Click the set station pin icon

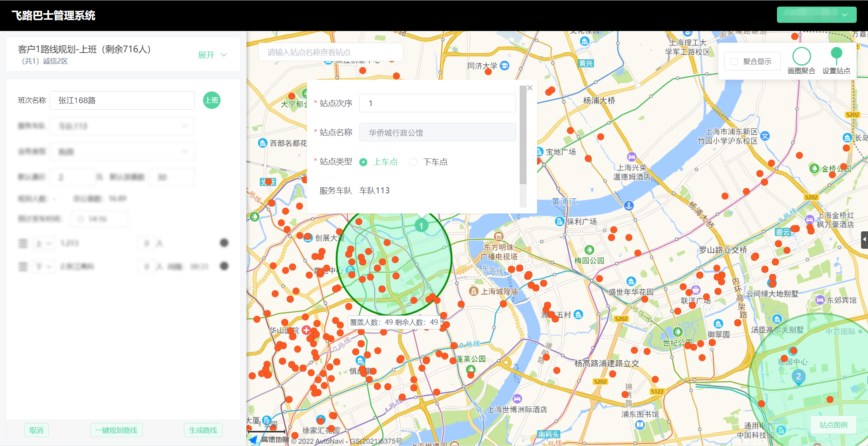[x=836, y=56]
